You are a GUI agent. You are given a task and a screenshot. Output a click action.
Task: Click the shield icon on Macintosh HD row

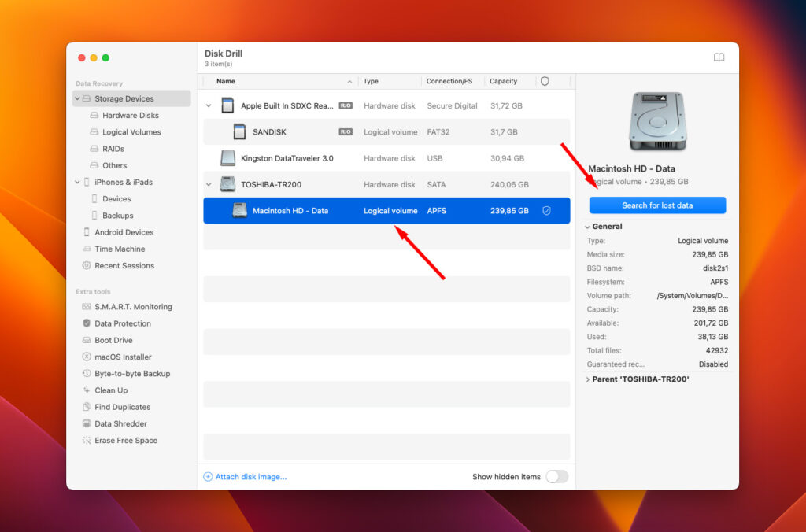546,211
